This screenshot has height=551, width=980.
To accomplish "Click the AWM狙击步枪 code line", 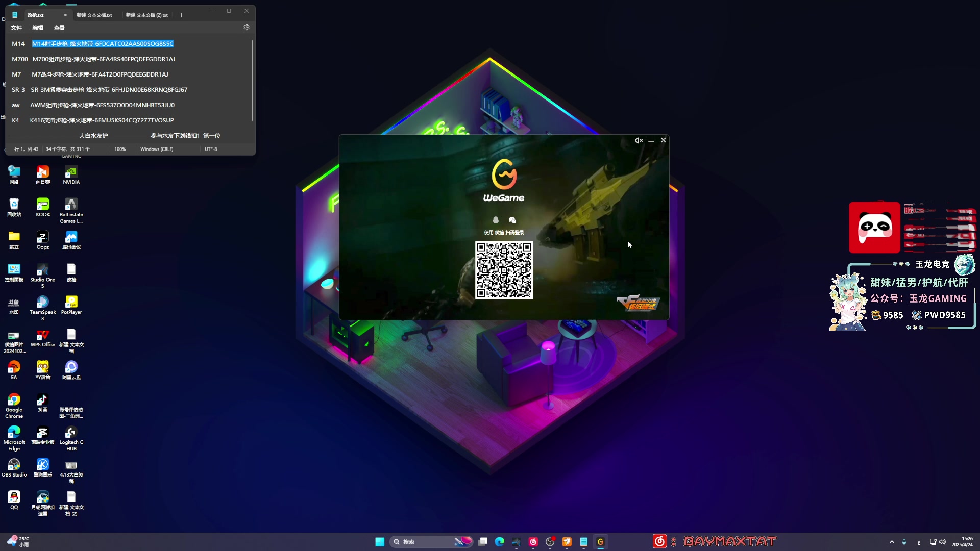I will tap(102, 105).
